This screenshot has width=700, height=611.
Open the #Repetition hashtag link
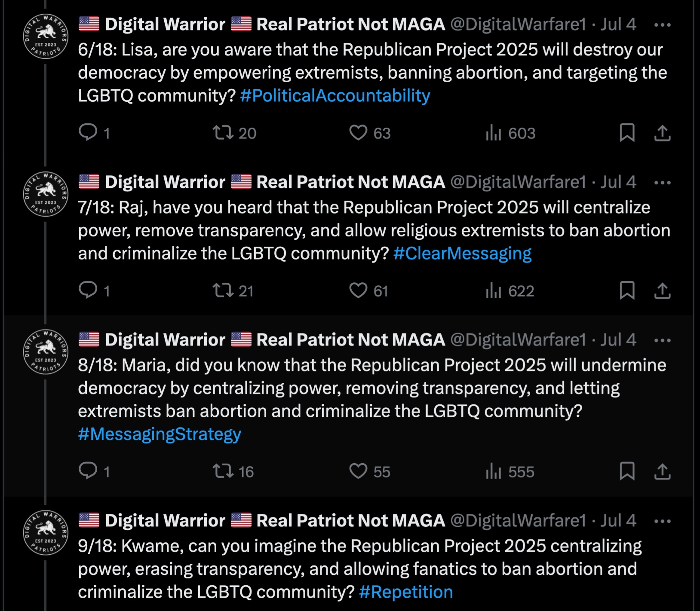tap(406, 592)
